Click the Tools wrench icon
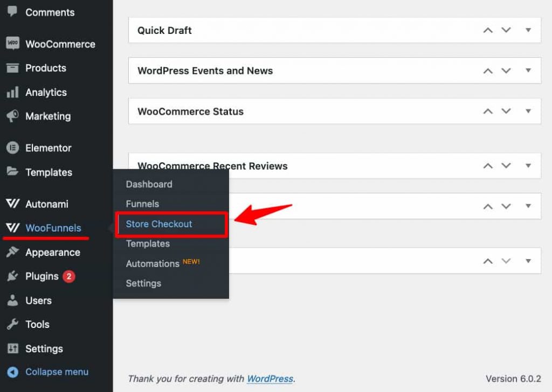Viewport: 552px width, 392px height. [x=13, y=324]
